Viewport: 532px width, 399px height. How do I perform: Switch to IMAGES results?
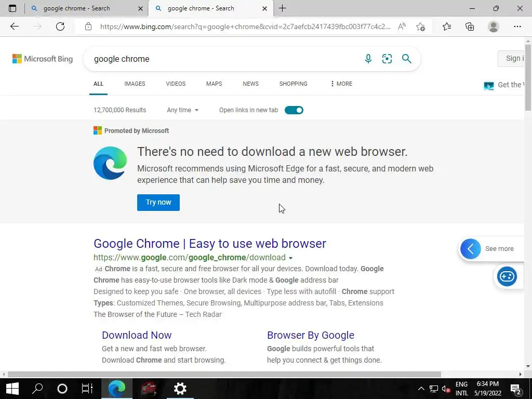(135, 84)
